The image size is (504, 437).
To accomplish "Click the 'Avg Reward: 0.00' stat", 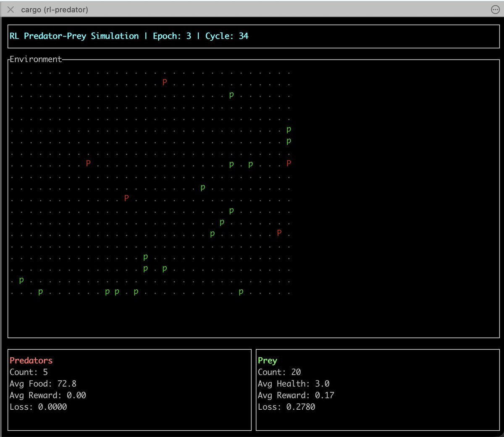I will (48, 395).
